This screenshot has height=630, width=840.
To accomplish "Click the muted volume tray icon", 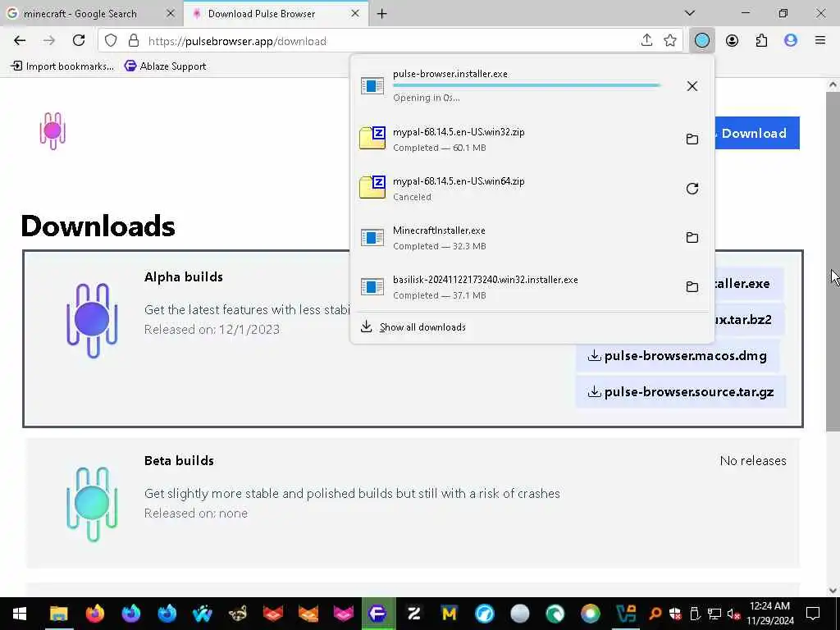I will 733,614.
